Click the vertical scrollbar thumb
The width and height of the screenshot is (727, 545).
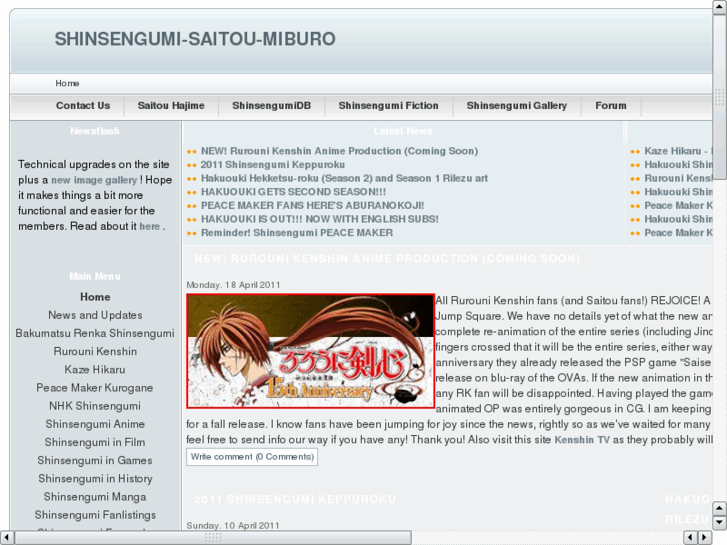pyautogui.click(x=720, y=97)
